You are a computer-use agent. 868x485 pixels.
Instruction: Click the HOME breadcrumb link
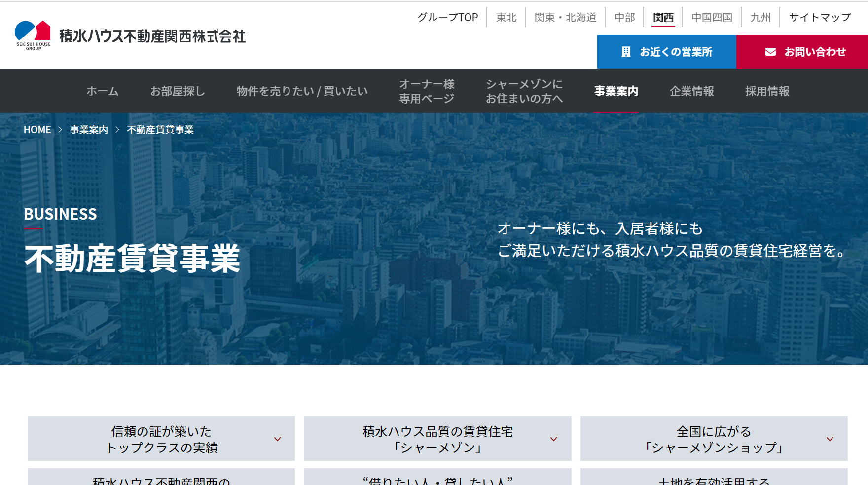click(x=37, y=130)
